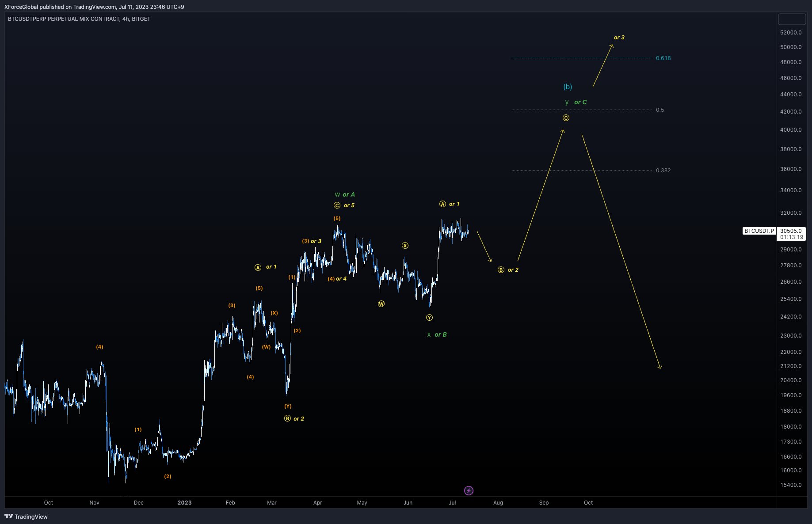Image resolution: width=812 pixels, height=524 pixels.
Task: Click the XForceGlobal publisher link
Action: point(20,7)
